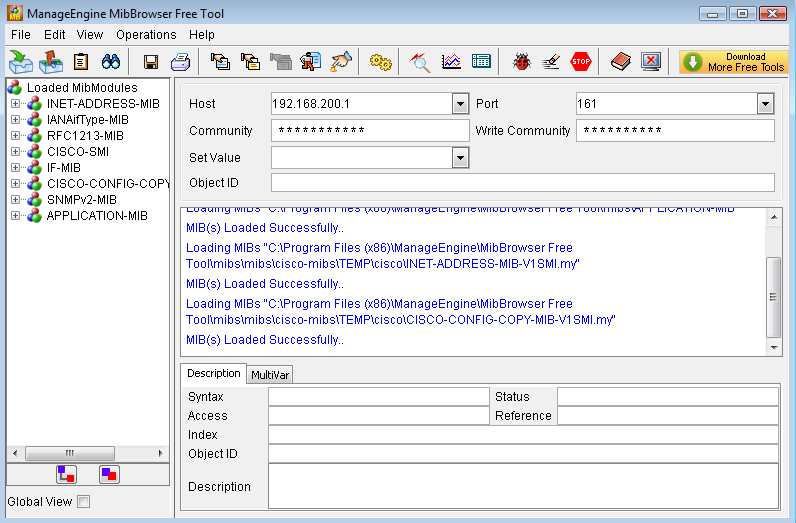Expand the CISCO-SMI node
Image resolution: width=796 pixels, height=523 pixels.
(x=15, y=151)
